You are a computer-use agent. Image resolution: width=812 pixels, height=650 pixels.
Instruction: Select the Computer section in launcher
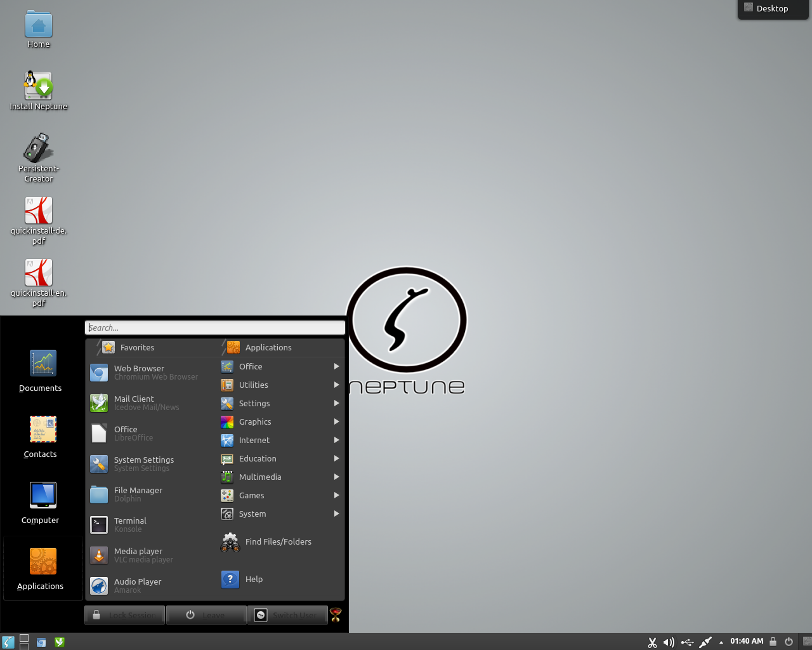[x=43, y=503]
